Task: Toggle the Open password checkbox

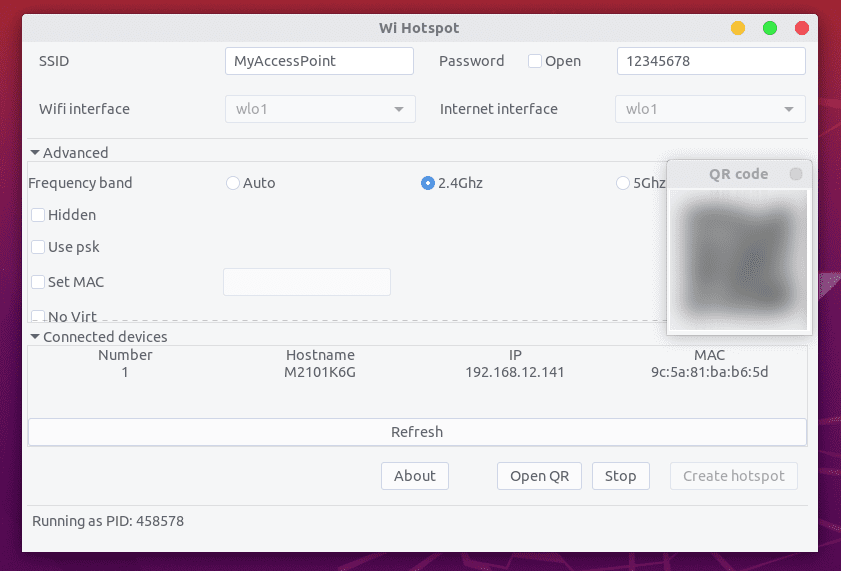Action: (x=534, y=61)
